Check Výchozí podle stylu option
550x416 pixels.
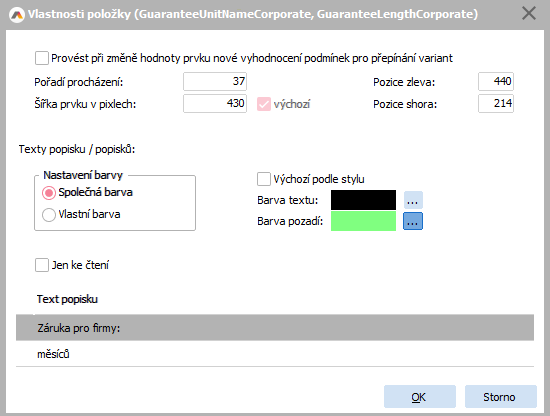pos(264,179)
